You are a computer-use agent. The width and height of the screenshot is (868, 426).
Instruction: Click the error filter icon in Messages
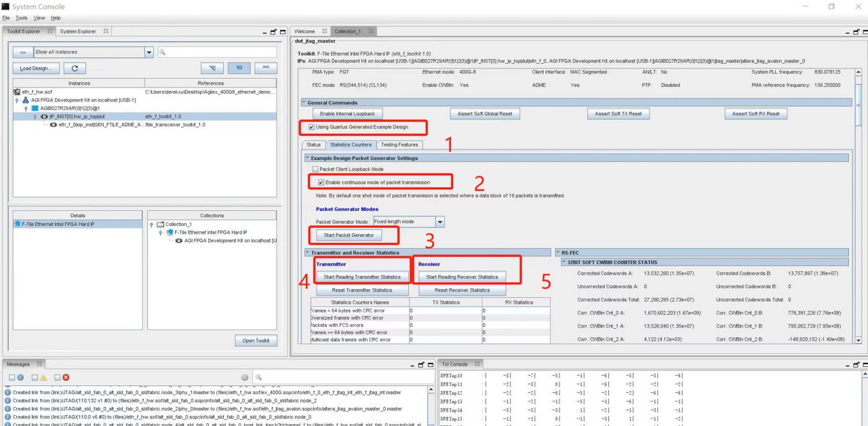66,377
